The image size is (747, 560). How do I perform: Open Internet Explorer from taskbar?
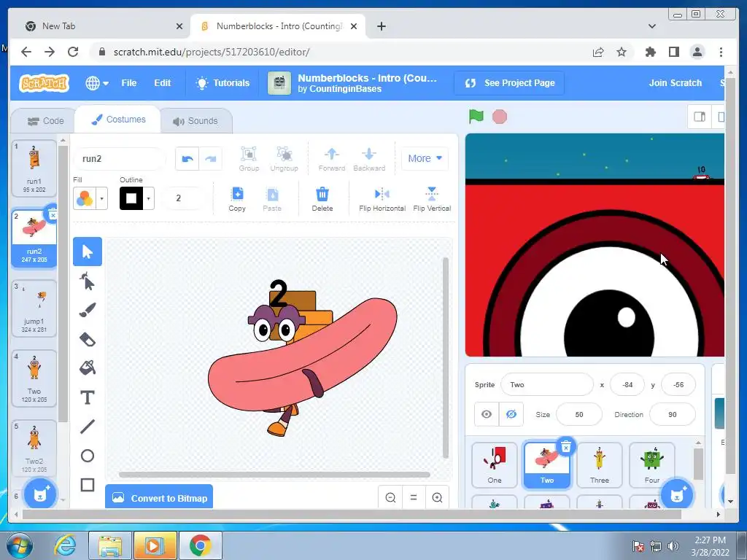click(x=66, y=545)
